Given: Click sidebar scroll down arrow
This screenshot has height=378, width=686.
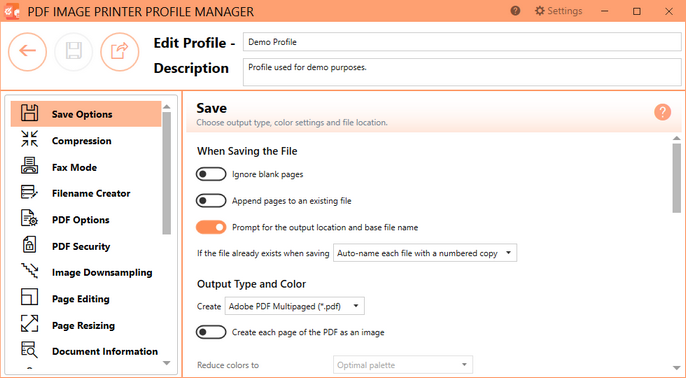Looking at the screenshot, I should click(166, 363).
